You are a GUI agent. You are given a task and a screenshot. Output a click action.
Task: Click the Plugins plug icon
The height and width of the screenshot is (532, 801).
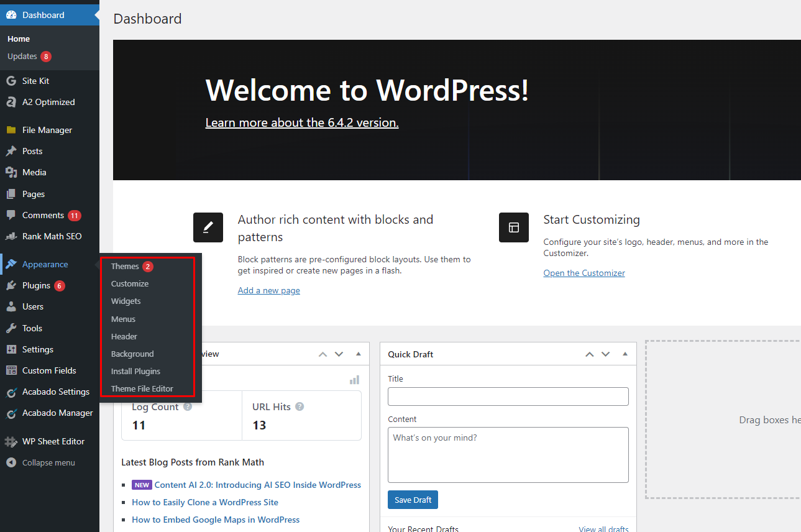click(11, 285)
